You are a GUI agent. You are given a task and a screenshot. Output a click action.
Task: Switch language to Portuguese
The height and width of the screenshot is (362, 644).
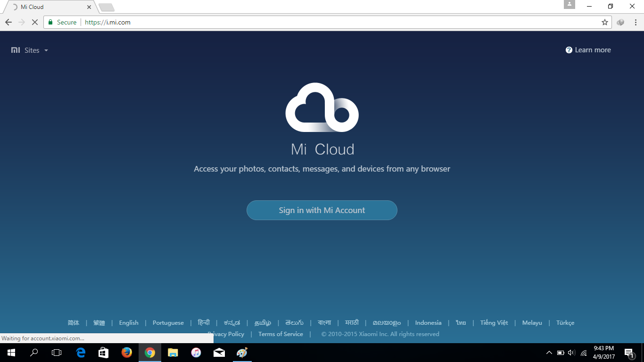pyautogui.click(x=168, y=323)
